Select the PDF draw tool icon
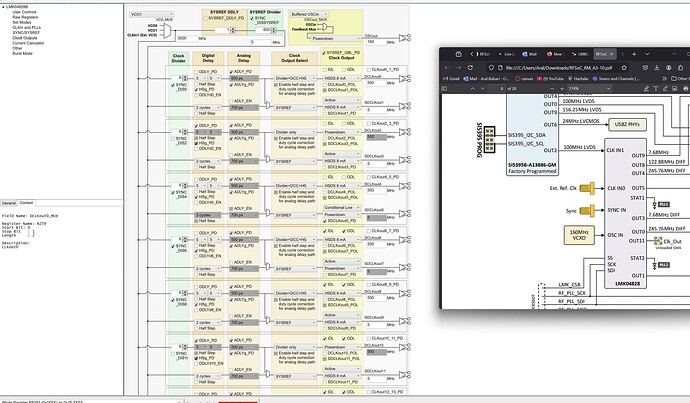The image size is (690, 403). pyautogui.click(x=663, y=88)
